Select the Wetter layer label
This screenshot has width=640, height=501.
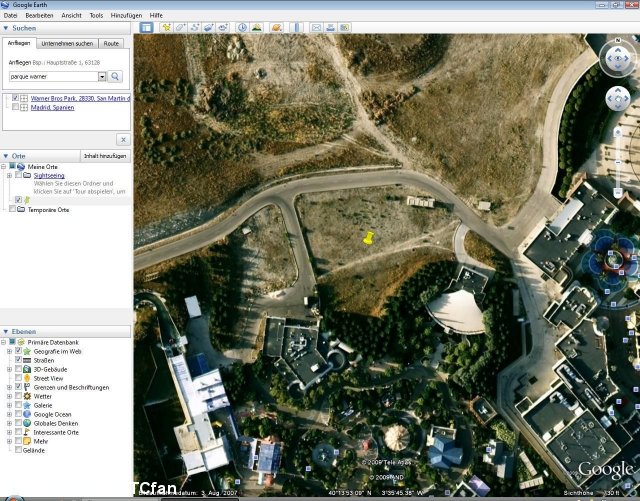(x=42, y=396)
